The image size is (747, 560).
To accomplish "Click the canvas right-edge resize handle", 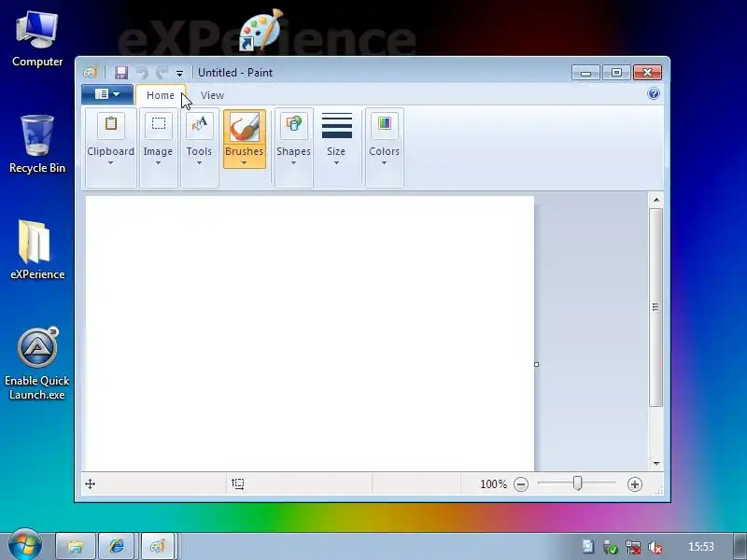I will (x=536, y=364).
